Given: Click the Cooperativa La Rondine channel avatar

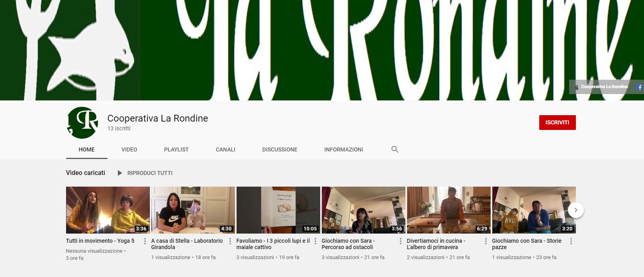Looking at the screenshot, I should 82,123.
